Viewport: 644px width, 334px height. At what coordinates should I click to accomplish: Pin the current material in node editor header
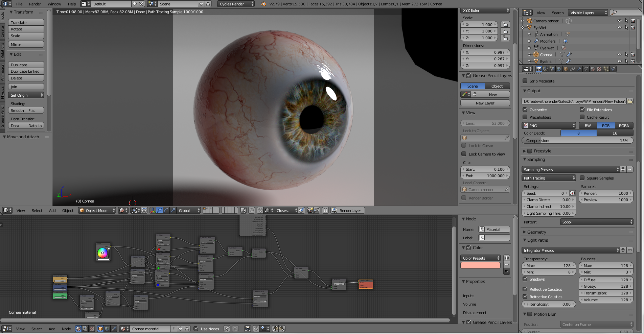tap(227, 329)
